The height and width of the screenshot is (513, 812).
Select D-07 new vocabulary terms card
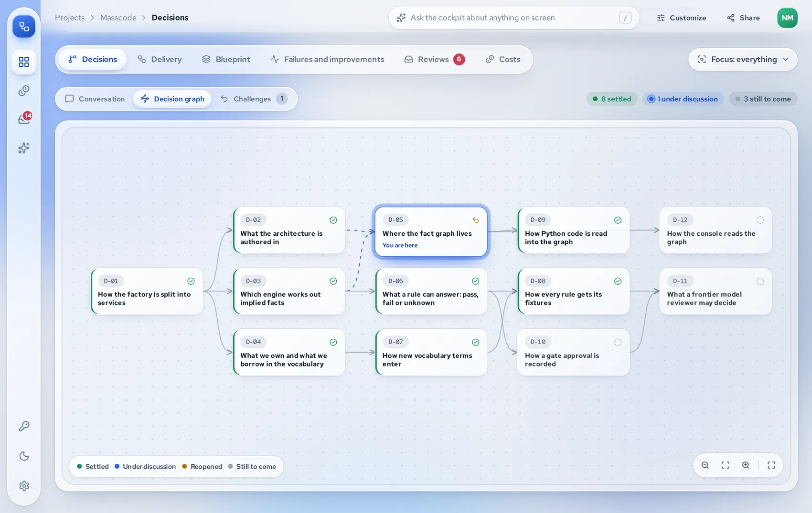click(431, 352)
